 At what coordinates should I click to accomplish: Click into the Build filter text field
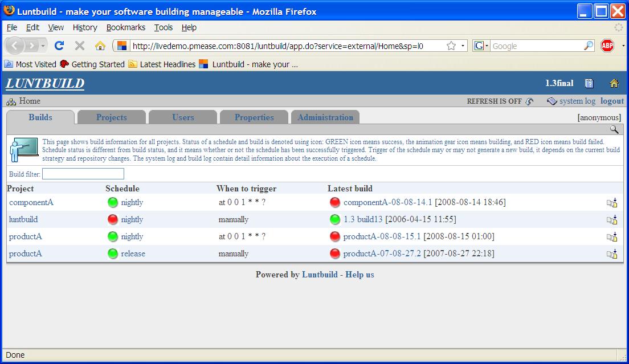coord(83,174)
